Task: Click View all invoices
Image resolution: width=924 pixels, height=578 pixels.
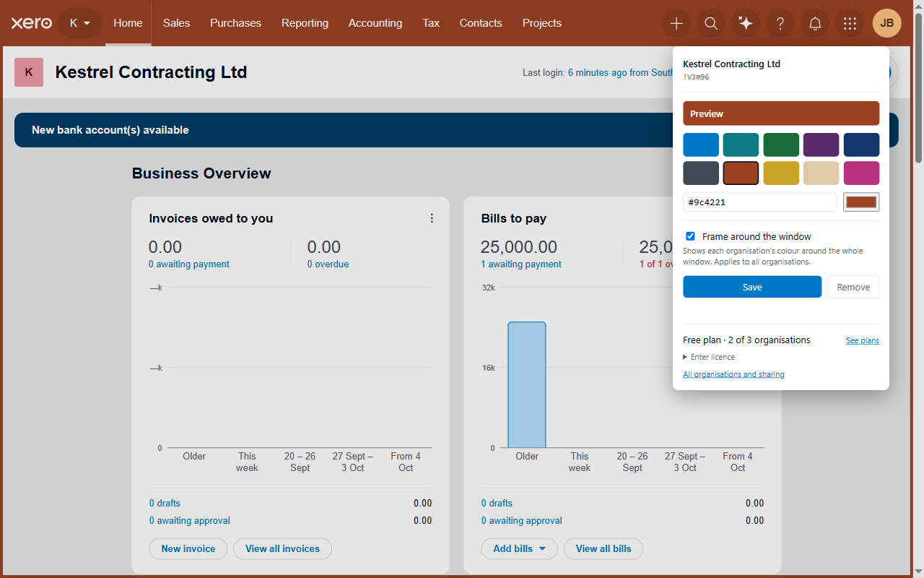Action: coord(282,548)
